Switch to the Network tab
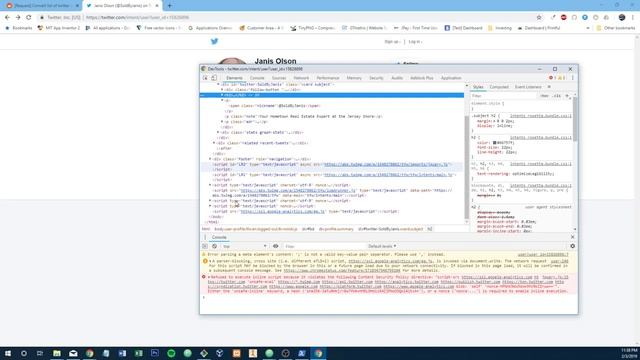The height and width of the screenshot is (360, 640). 301,78
